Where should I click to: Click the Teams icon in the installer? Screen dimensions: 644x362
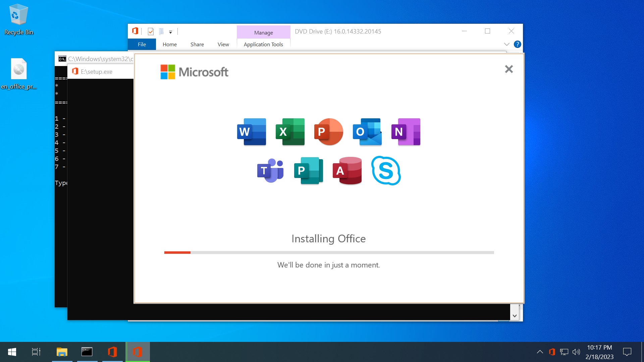point(270,171)
